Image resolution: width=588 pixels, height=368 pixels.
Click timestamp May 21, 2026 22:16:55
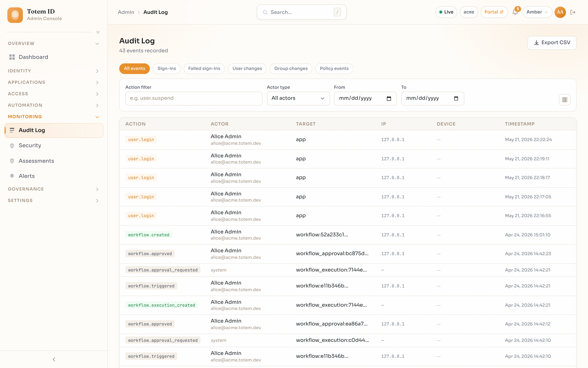tap(528, 216)
